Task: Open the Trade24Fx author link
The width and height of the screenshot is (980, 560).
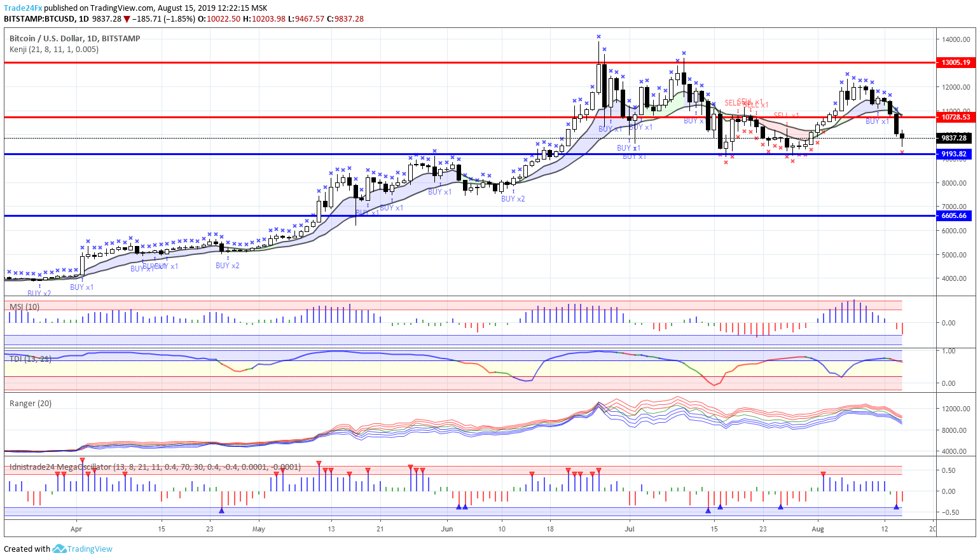Action: (23, 8)
